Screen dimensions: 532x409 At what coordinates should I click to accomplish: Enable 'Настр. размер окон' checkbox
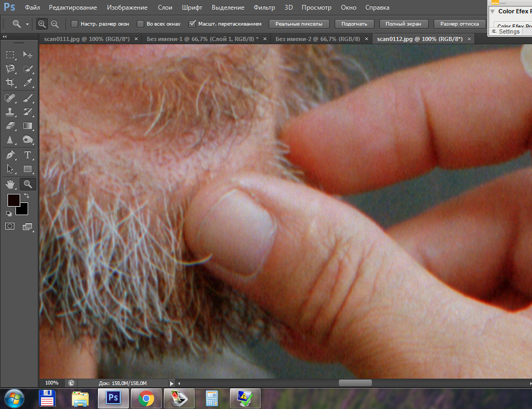74,24
